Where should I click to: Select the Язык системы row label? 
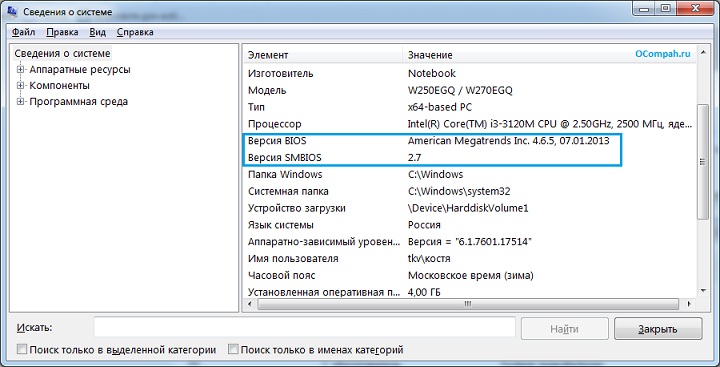[x=281, y=225]
